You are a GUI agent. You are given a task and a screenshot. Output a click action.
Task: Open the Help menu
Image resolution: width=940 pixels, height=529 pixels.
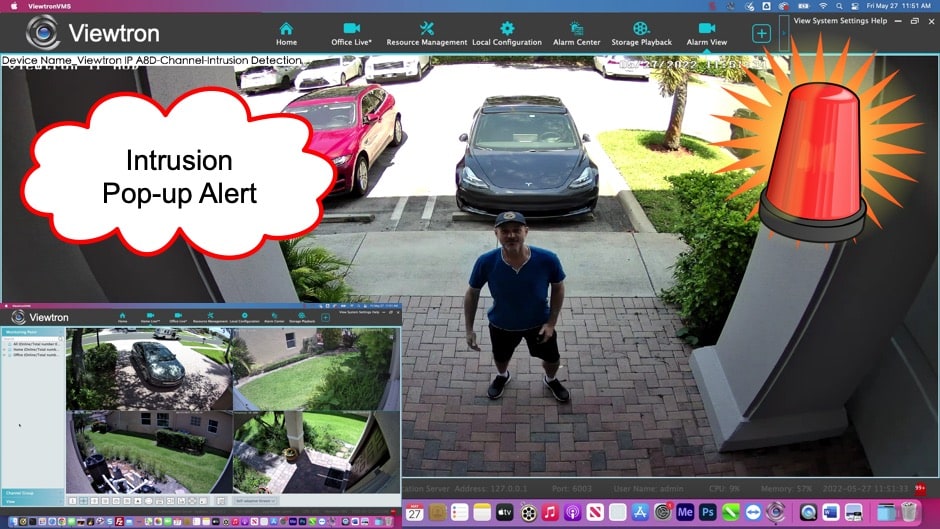click(879, 20)
